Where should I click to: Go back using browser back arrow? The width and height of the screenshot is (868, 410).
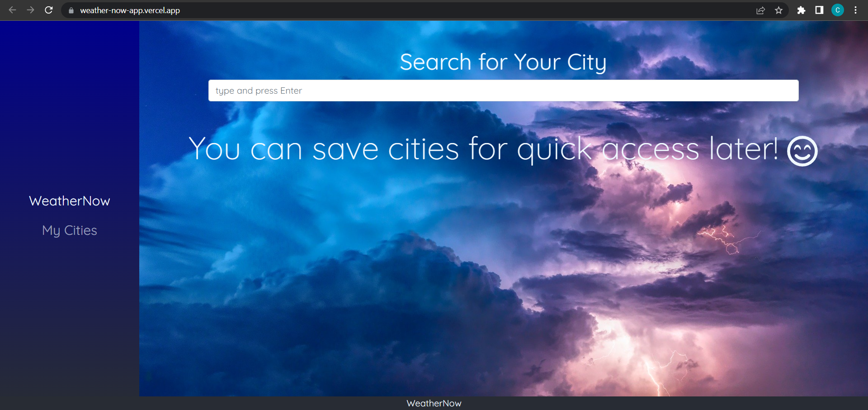(12, 10)
